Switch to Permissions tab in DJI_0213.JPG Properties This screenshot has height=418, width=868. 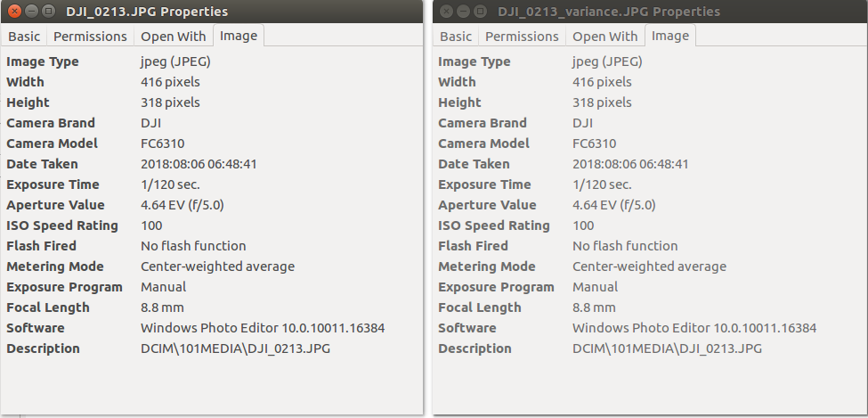click(x=90, y=37)
